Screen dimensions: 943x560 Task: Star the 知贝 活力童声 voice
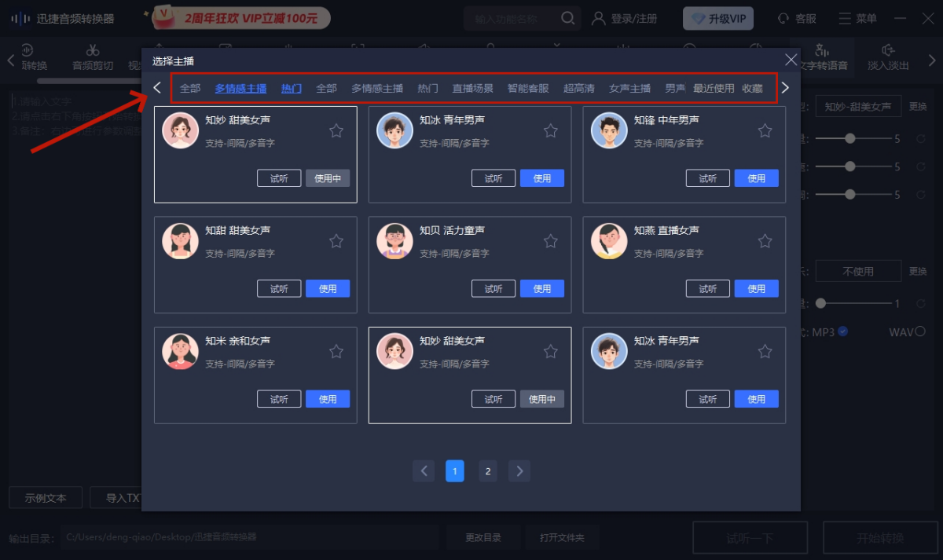(x=551, y=241)
